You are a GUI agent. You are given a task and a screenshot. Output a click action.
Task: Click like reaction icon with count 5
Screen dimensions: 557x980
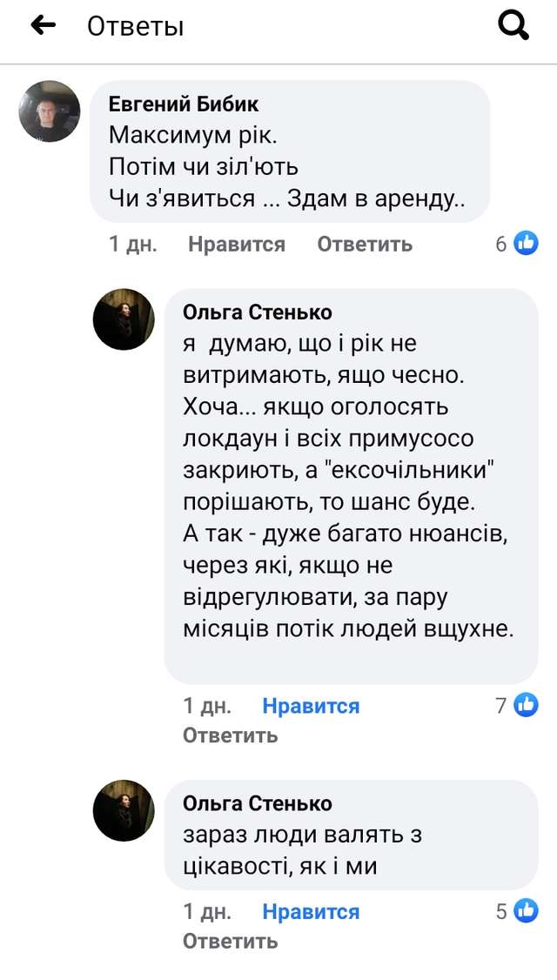coord(526,911)
